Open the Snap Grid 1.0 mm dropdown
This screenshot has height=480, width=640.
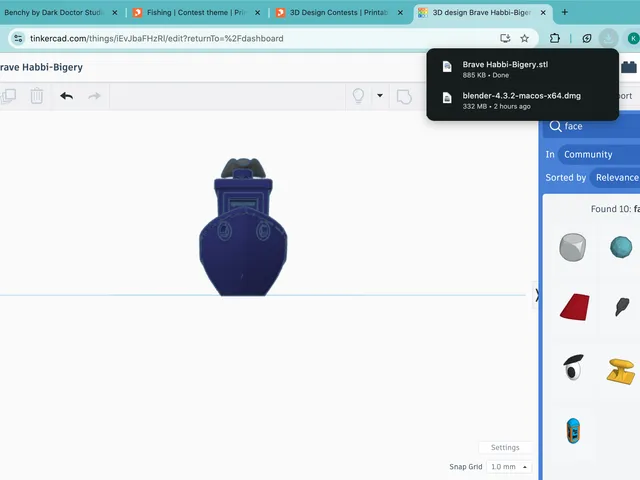click(509, 467)
